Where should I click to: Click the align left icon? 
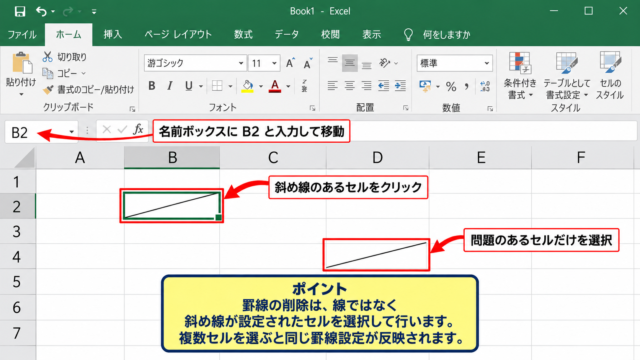pos(333,86)
